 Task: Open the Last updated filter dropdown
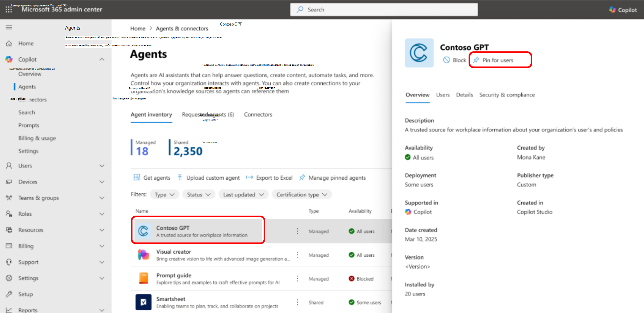coord(244,194)
